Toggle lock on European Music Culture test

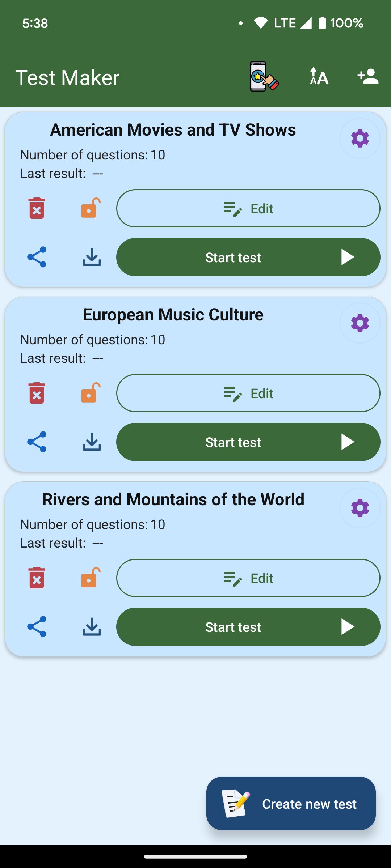pyautogui.click(x=90, y=393)
